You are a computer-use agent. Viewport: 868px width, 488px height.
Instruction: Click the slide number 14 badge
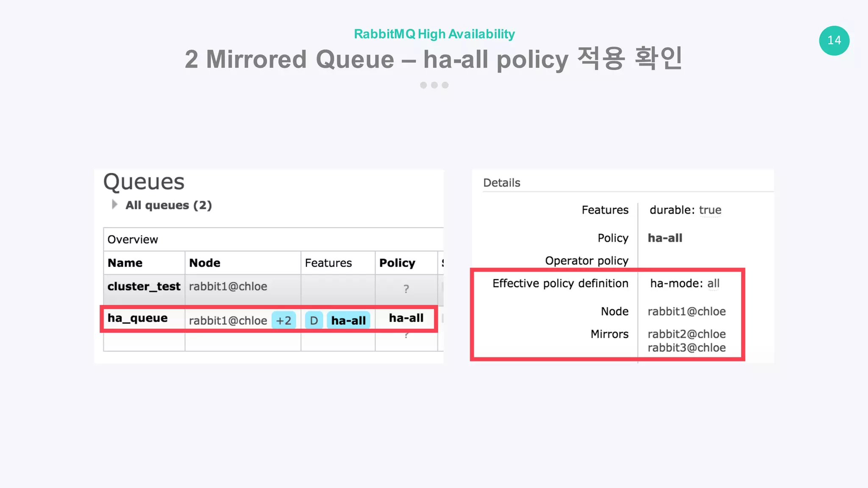pos(834,41)
